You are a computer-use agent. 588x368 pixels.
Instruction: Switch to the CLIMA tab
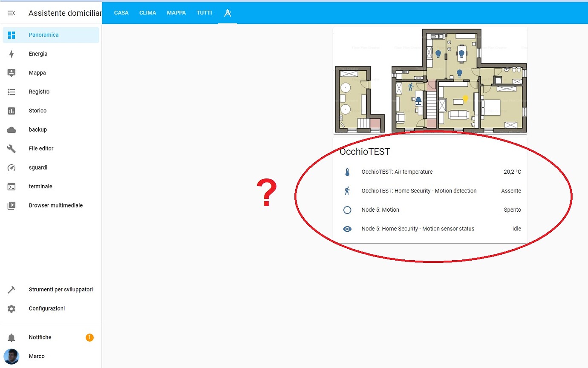point(147,13)
